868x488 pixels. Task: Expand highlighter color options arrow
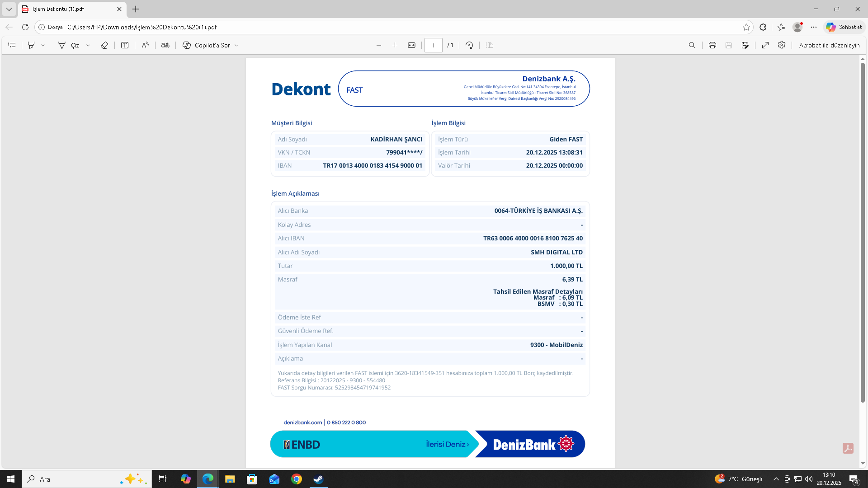(x=43, y=45)
